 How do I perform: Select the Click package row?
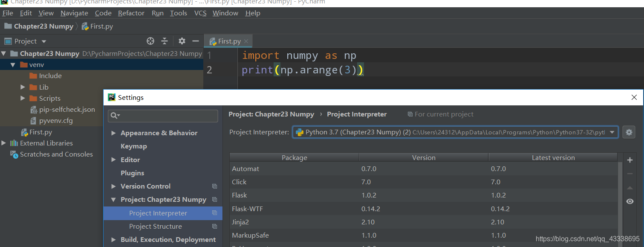point(424,182)
